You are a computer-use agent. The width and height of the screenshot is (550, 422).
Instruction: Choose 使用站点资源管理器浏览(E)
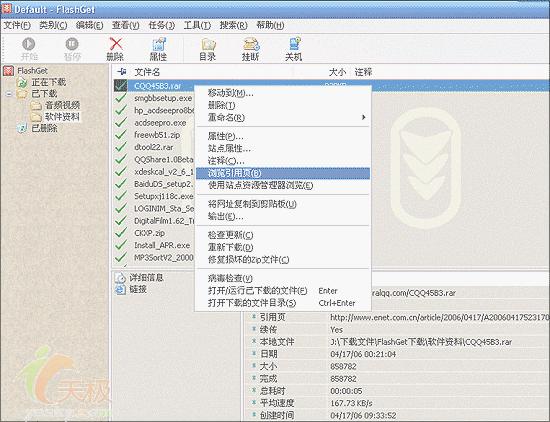[x=283, y=185]
